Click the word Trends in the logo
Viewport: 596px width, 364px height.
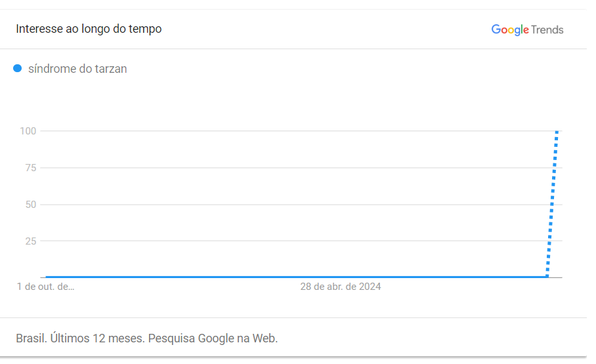[x=547, y=30]
